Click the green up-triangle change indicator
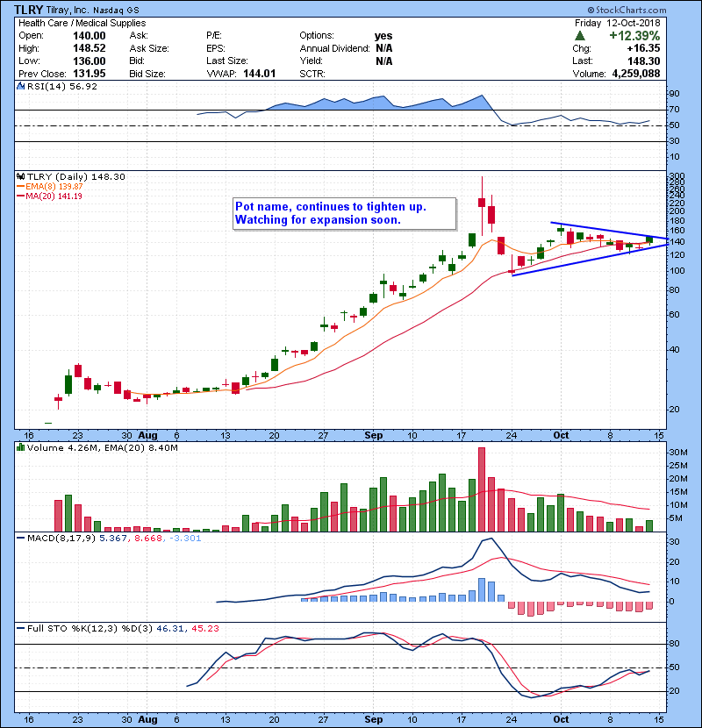The height and width of the screenshot is (728, 702). tap(579, 35)
